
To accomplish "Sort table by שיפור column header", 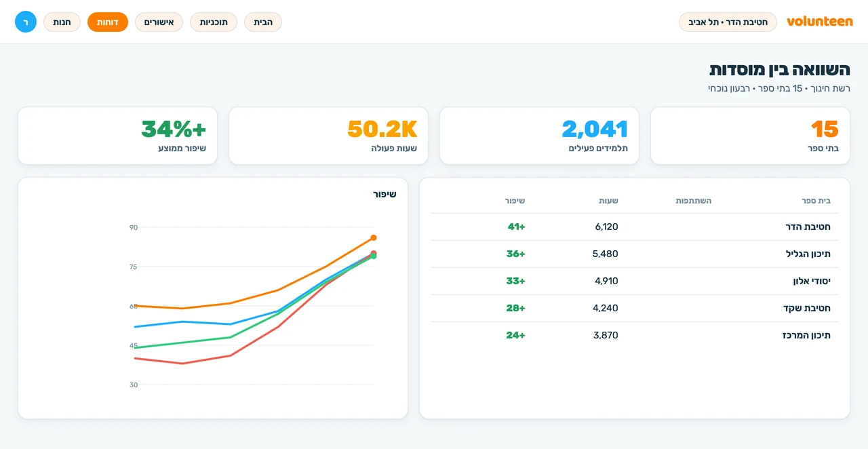I will tap(515, 201).
